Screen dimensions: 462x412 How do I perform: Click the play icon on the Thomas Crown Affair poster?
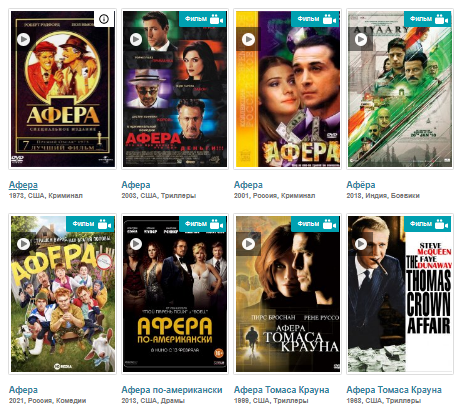coord(361,244)
